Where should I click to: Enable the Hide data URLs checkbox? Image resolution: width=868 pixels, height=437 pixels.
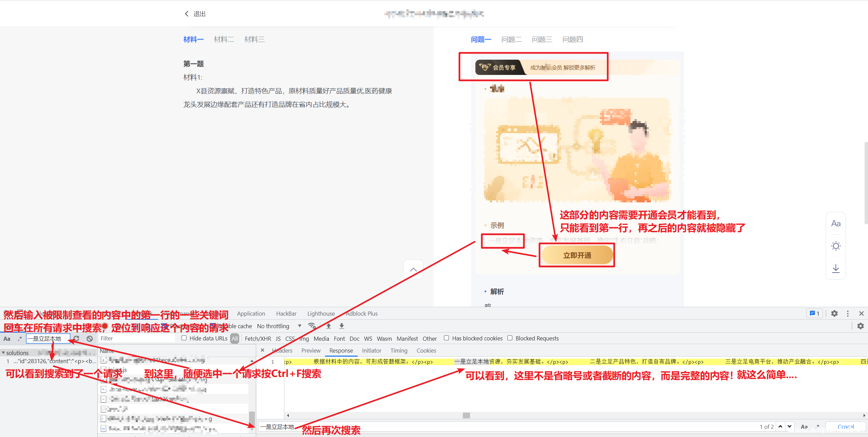(x=184, y=338)
